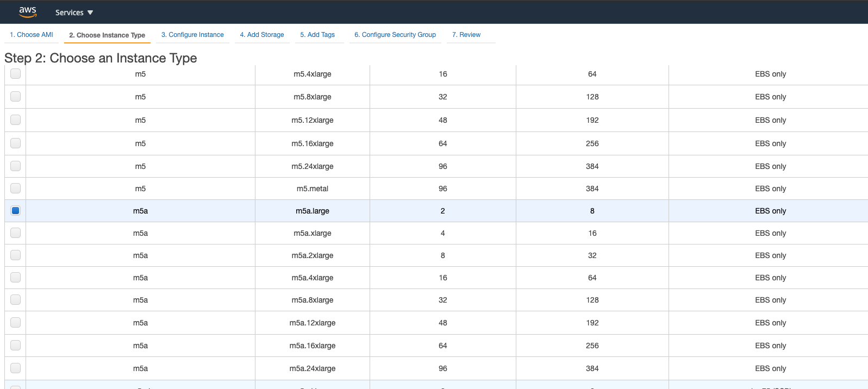The image size is (868, 389).
Task: Click the m5.24xlarge type cell
Action: (x=313, y=166)
